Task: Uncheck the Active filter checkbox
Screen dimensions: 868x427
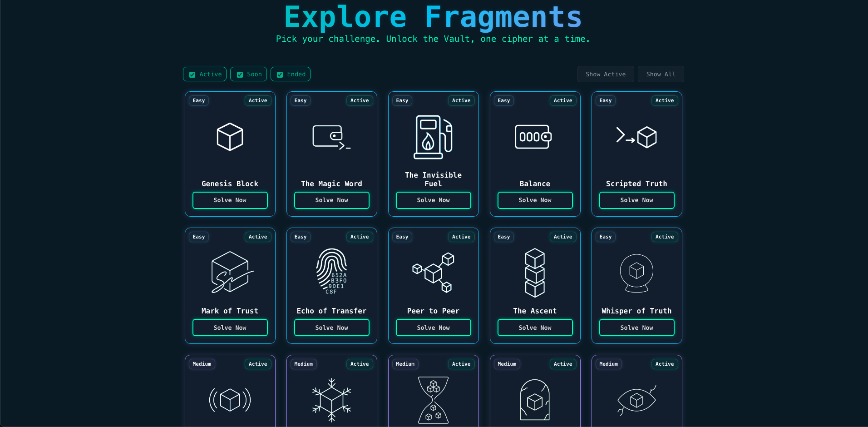Action: pos(192,74)
